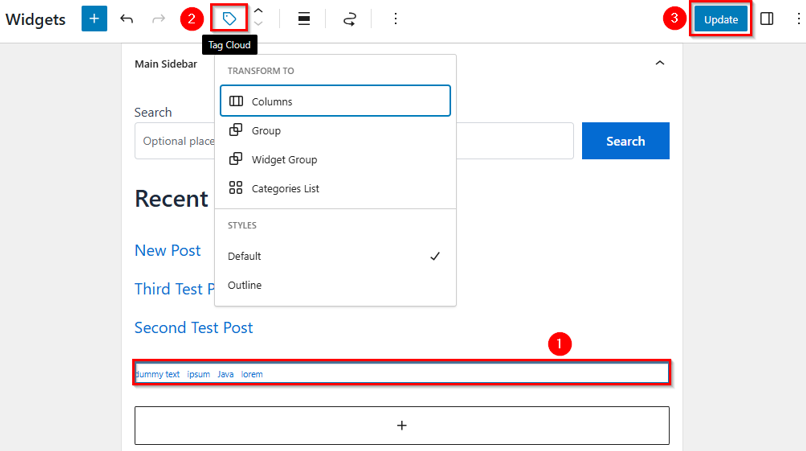This screenshot has width=806, height=451.
Task: Collapse the Main Sidebar widget area
Action: pyautogui.click(x=660, y=63)
